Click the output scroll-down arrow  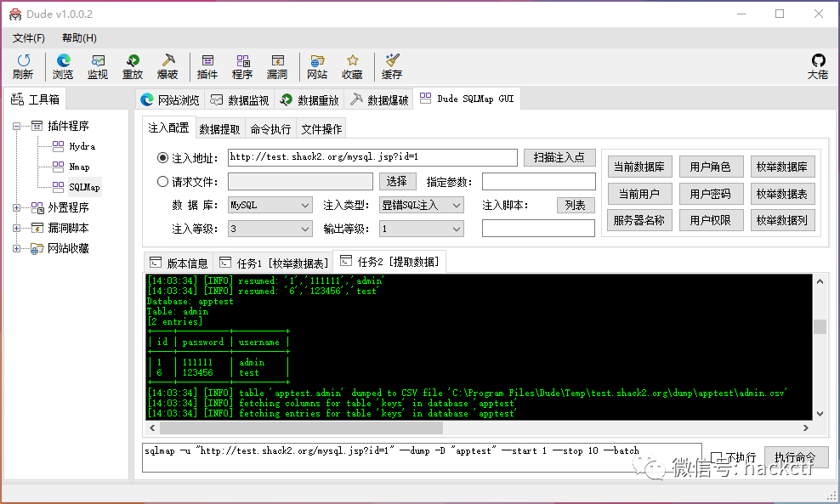pos(820,413)
